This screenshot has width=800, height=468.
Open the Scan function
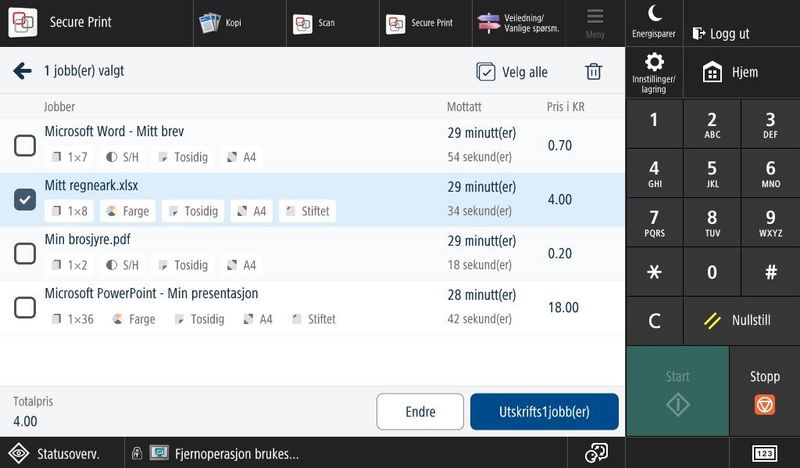tap(333, 23)
